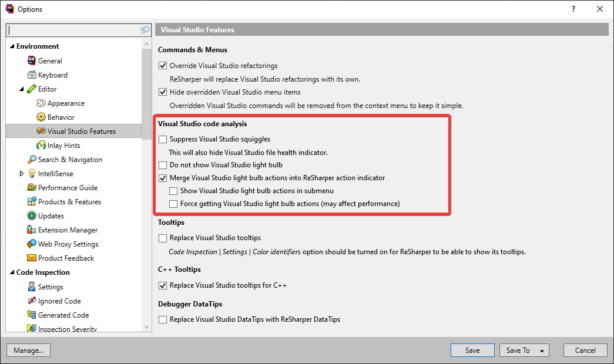Open Search & Navigation options page
Screen dimensions: 614x364
(x=70, y=159)
